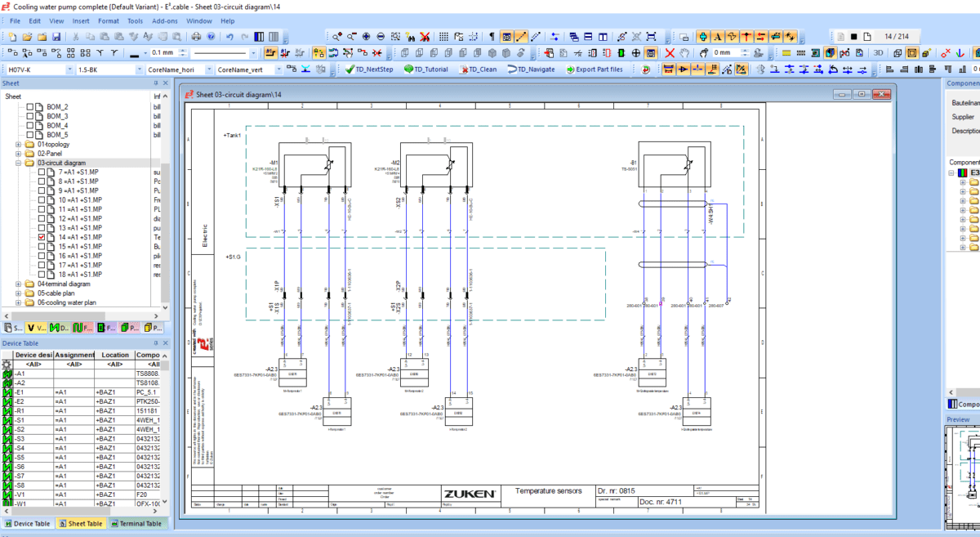This screenshot has width=980, height=537.
Task: Open the Format menu
Action: (108, 20)
